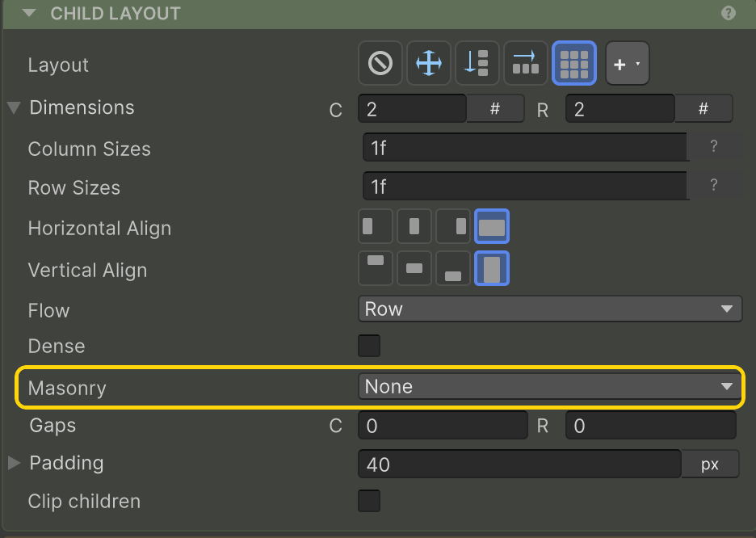Collapse the Child Layout section
This screenshot has width=756, height=538.
tap(29, 13)
